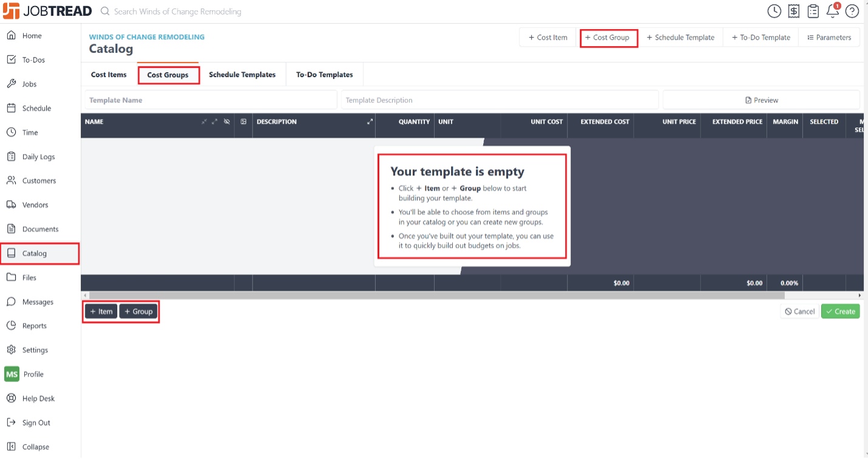Screen dimensions: 868x459
Task: Open Files in sidebar
Action: (x=40, y=278)
